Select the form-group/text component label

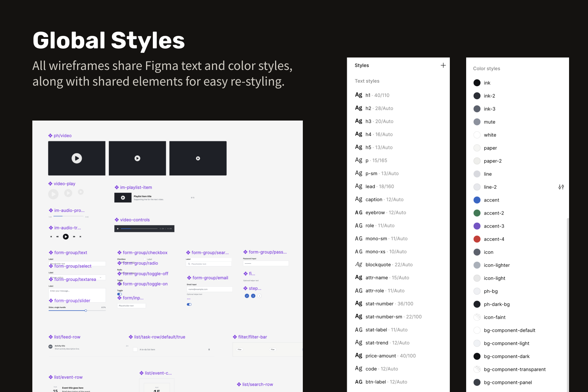coord(68,253)
